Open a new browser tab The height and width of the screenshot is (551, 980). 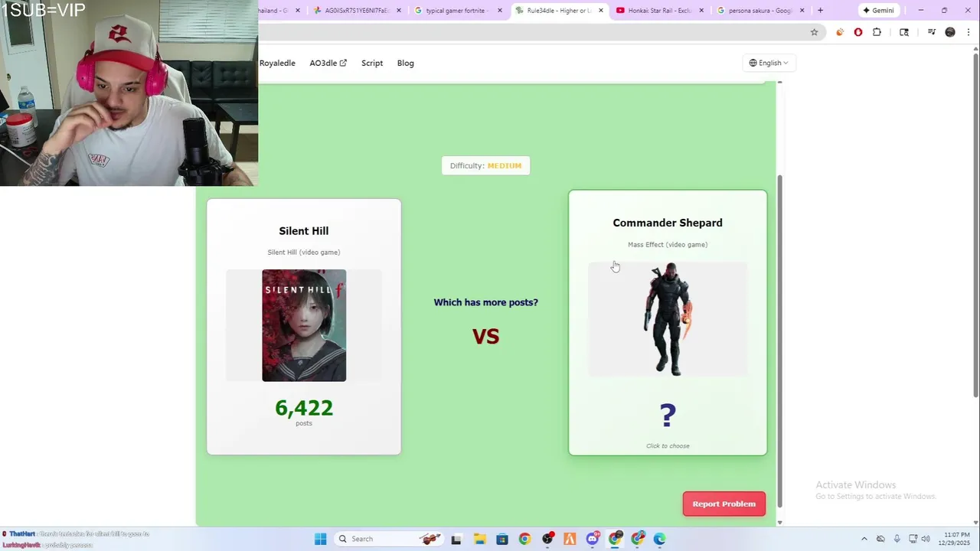(820, 10)
